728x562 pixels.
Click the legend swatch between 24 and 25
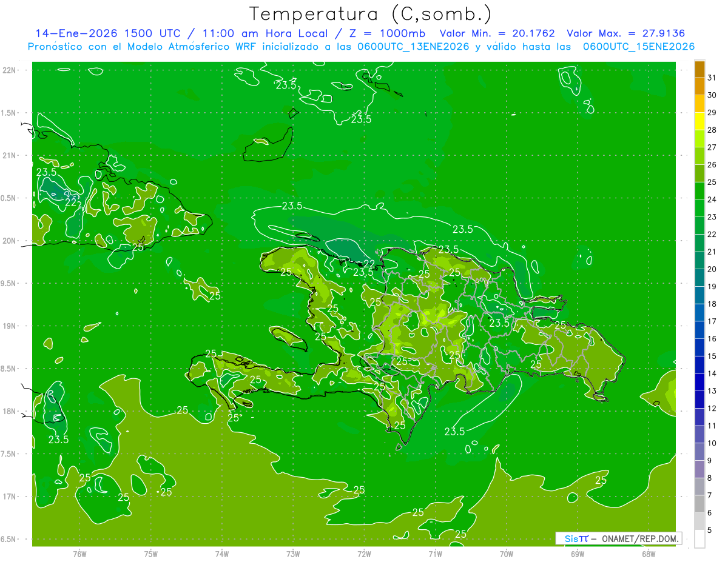click(x=699, y=190)
